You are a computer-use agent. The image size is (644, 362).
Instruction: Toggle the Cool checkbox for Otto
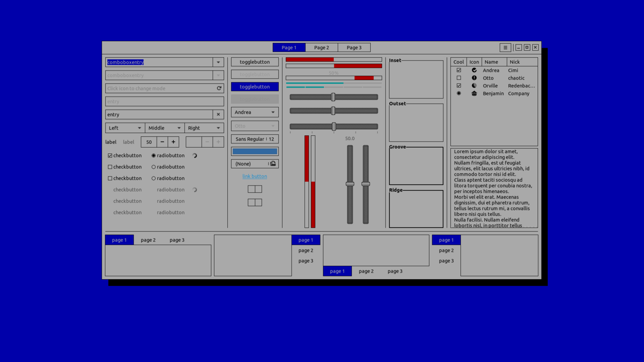458,78
